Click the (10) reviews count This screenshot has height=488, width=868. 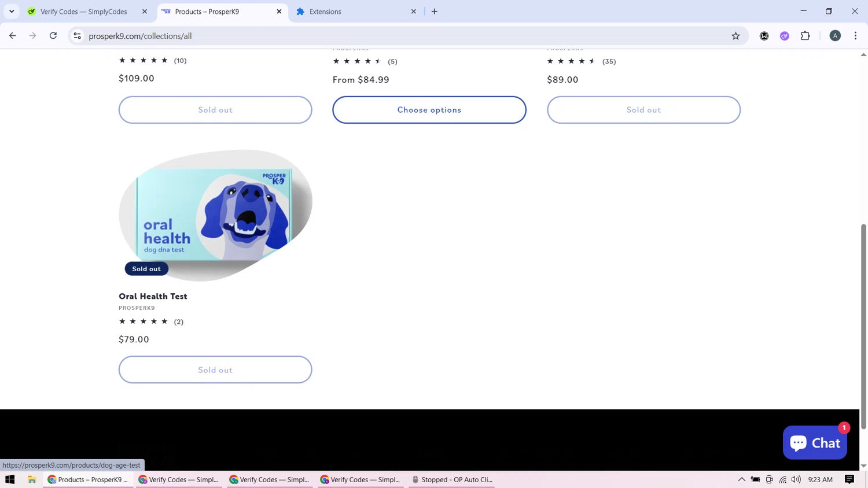pos(181,61)
